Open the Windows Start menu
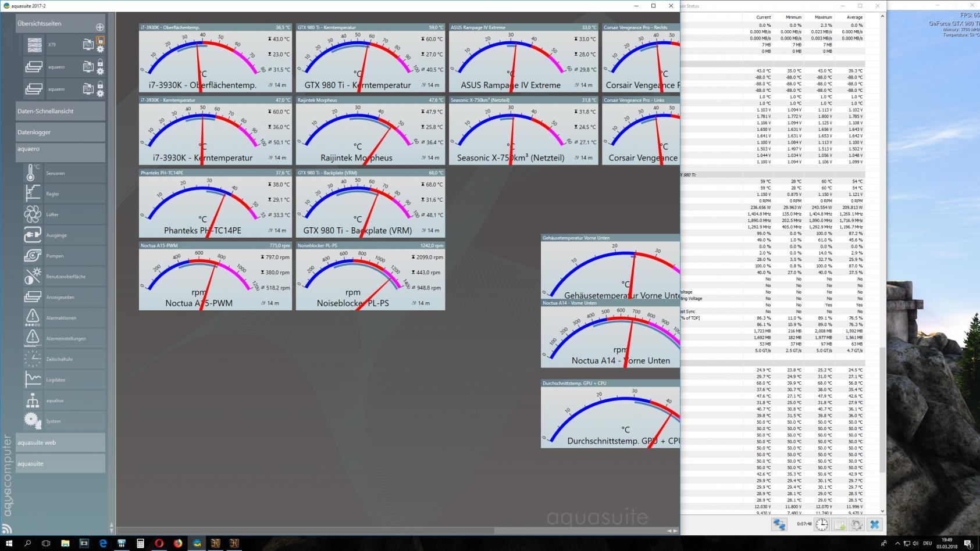 (9, 543)
